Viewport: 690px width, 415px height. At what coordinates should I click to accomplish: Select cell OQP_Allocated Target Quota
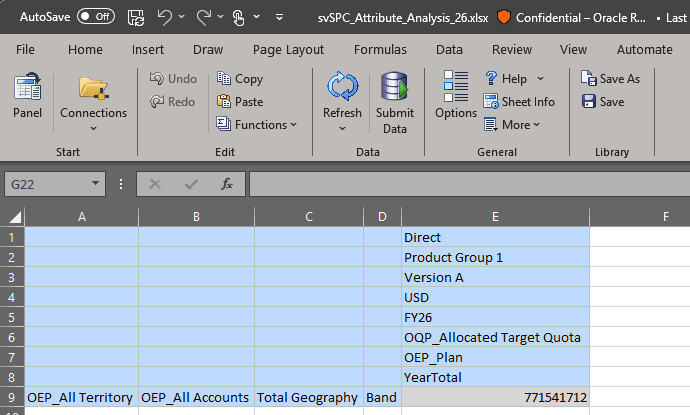pos(495,337)
